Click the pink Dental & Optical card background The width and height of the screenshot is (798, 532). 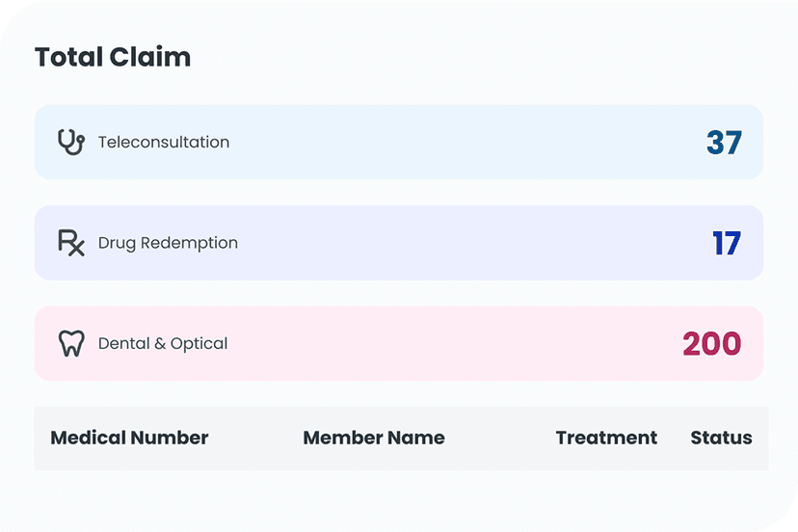point(458,344)
